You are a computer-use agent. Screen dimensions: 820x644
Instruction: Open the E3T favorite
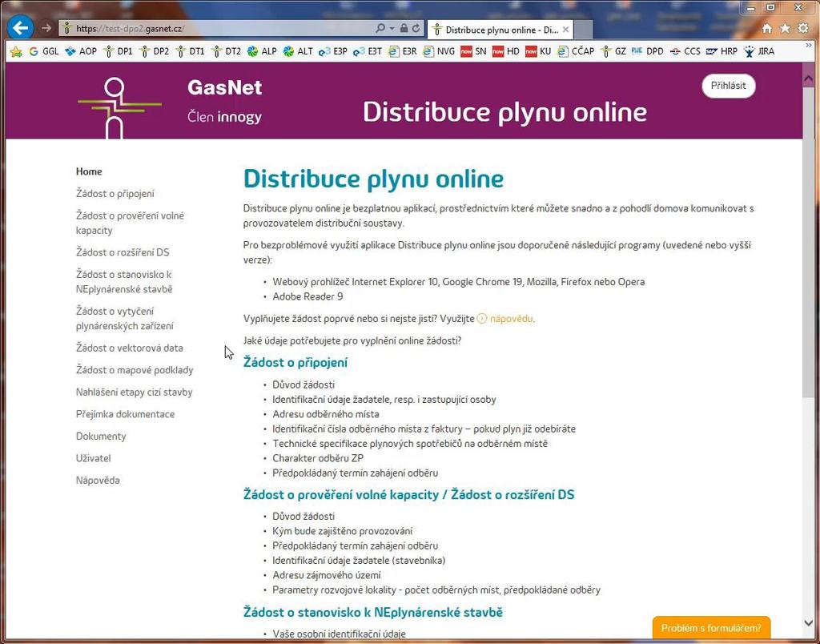[x=368, y=51]
